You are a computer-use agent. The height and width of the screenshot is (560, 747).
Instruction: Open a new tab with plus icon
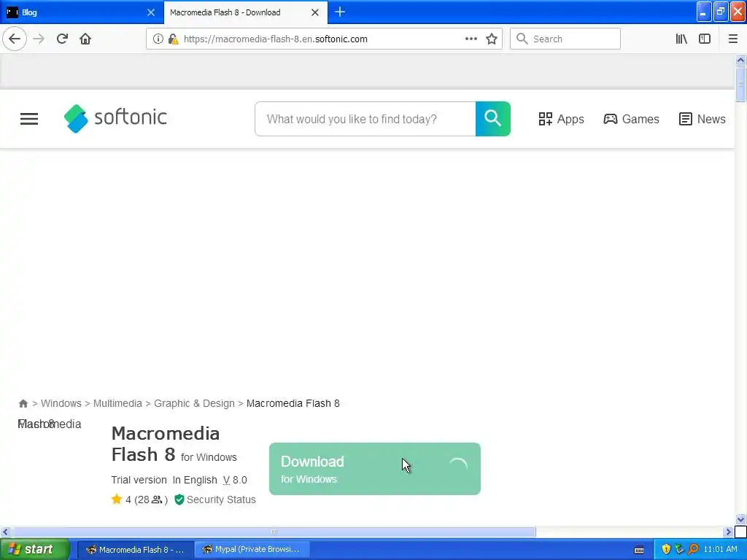pos(340,12)
